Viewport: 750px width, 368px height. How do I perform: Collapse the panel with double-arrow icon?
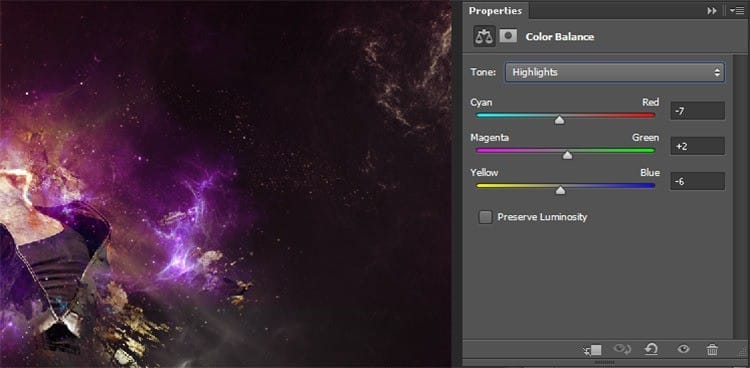[712, 11]
